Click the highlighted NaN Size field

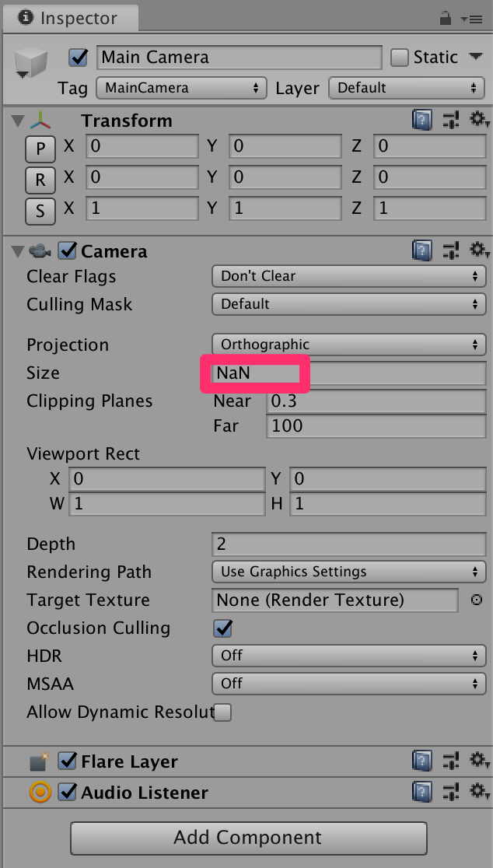tap(255, 373)
